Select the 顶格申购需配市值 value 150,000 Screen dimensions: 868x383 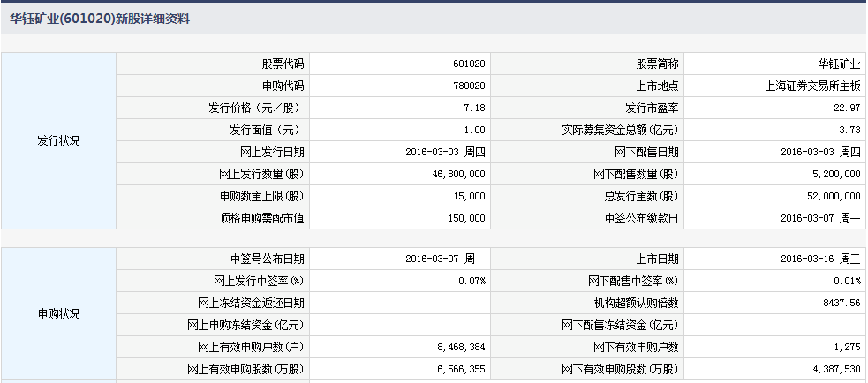[x=465, y=218]
